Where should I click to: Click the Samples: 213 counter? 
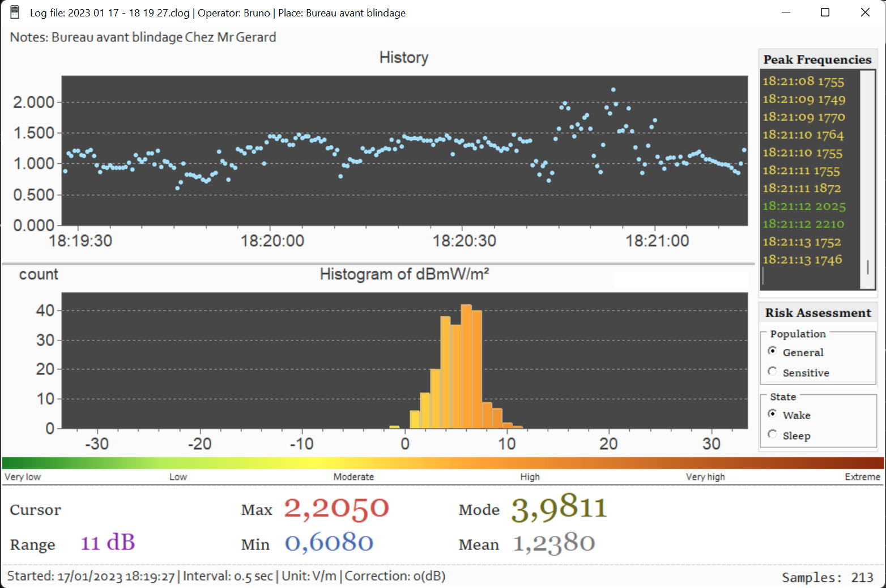tap(828, 577)
